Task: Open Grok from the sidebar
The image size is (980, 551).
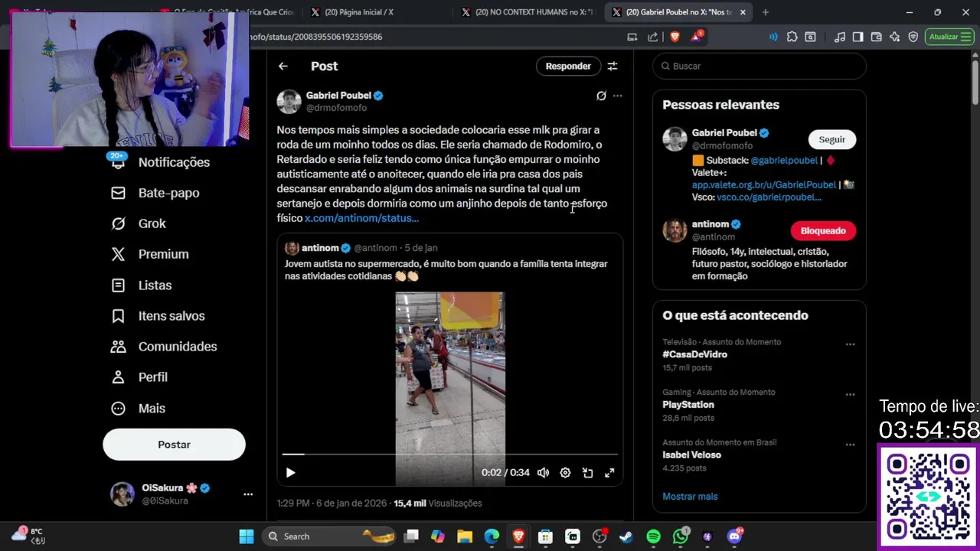Action: (139, 223)
